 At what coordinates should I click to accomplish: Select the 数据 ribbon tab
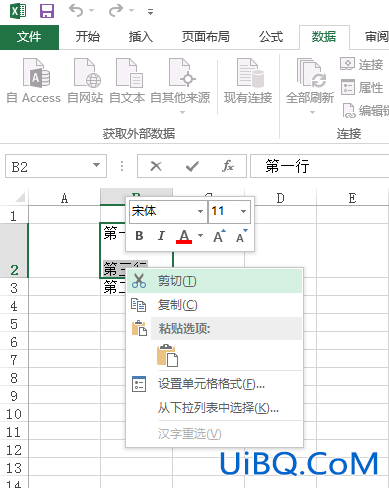coord(324,37)
